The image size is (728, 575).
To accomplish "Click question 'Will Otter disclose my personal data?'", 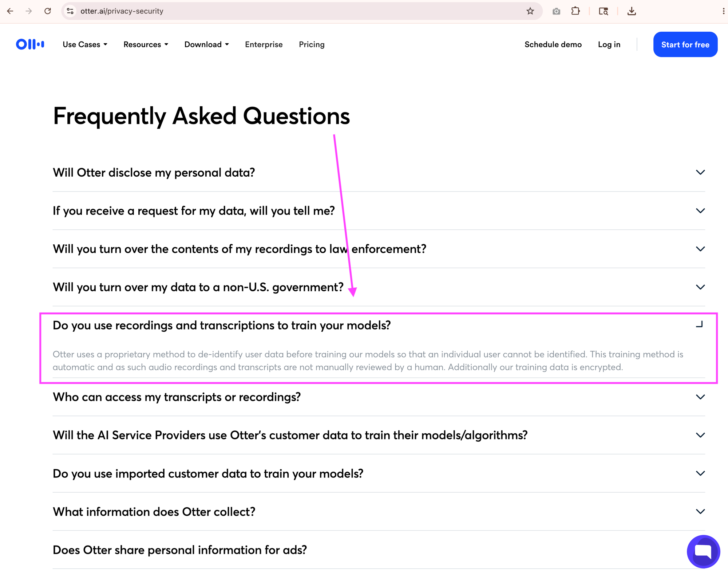I will pos(154,173).
